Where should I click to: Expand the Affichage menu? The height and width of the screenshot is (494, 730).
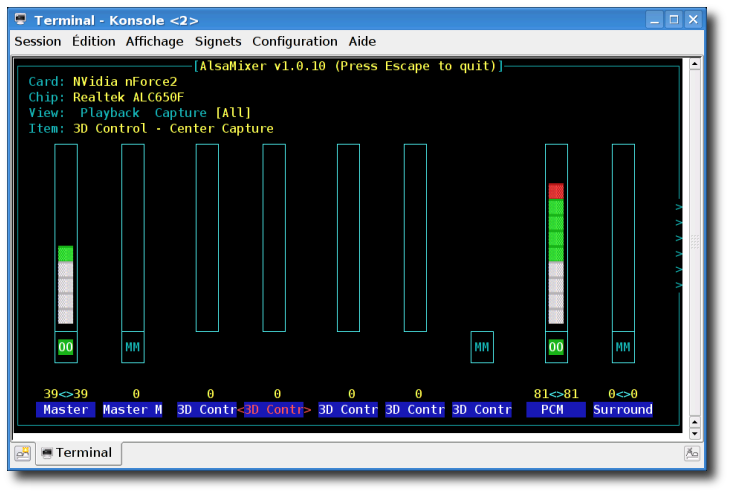point(154,41)
